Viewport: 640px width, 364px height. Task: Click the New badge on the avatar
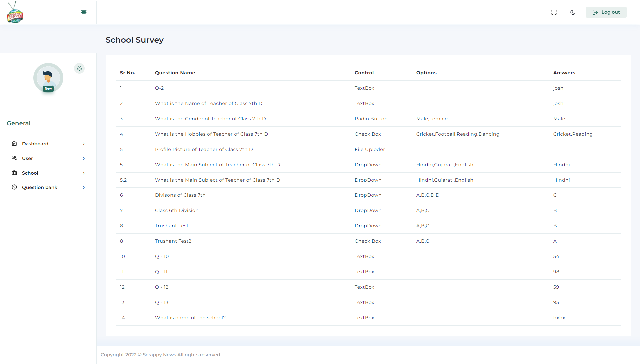pos(48,89)
